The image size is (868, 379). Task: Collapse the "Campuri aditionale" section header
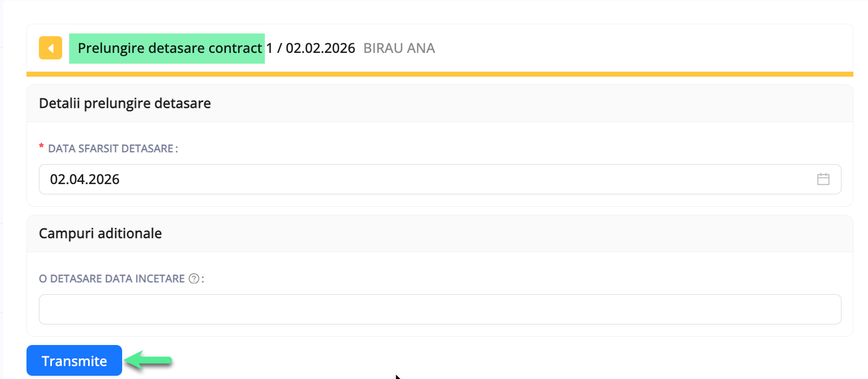coord(101,233)
